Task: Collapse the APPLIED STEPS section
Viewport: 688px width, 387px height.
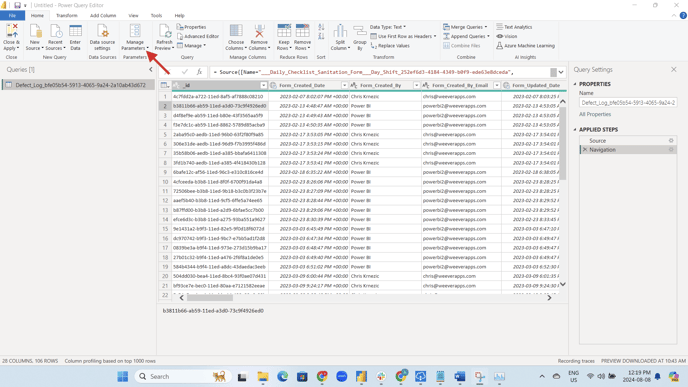Action: [x=575, y=129]
